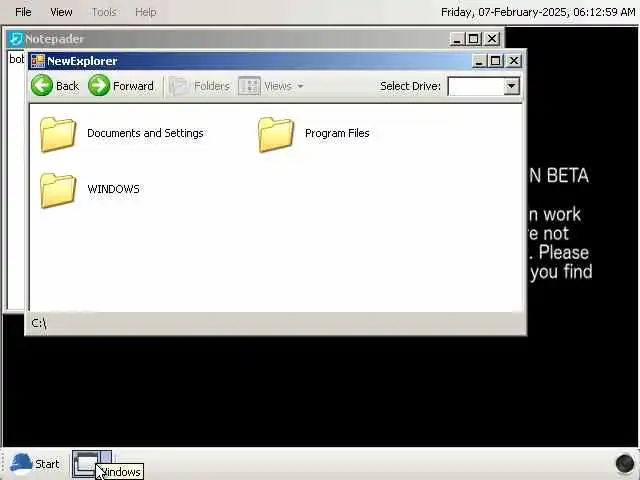Click the date and time display
This screenshot has width=640, height=480.
click(x=538, y=12)
